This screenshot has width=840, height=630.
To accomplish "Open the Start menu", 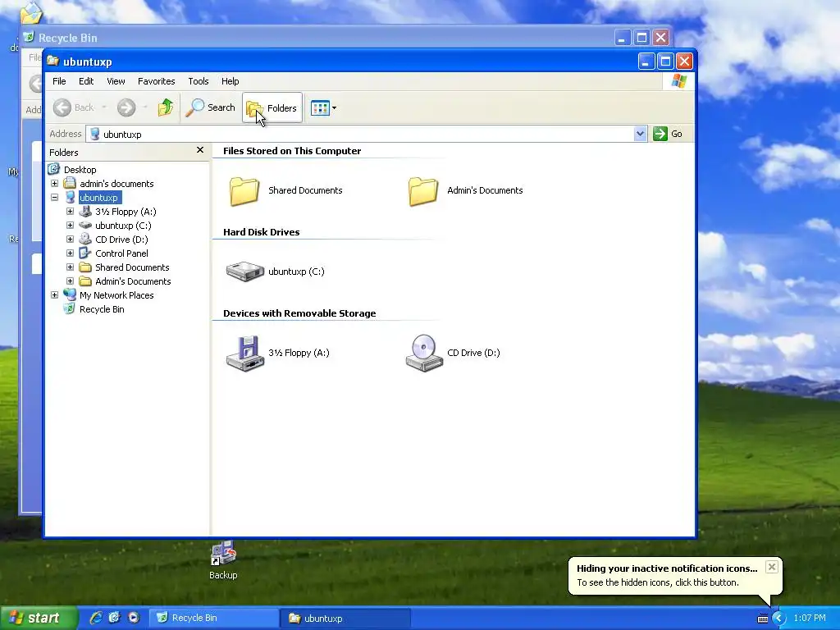I will (x=39, y=619).
